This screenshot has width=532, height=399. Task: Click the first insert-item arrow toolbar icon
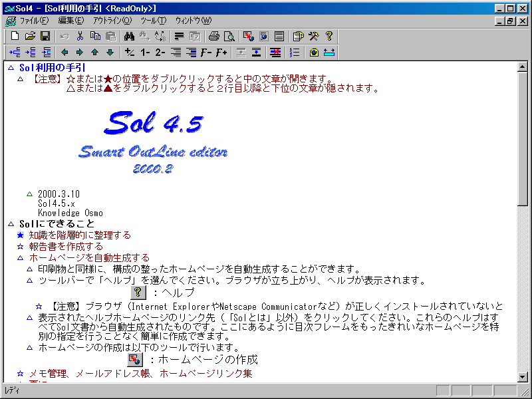pyautogui.click(x=15, y=53)
